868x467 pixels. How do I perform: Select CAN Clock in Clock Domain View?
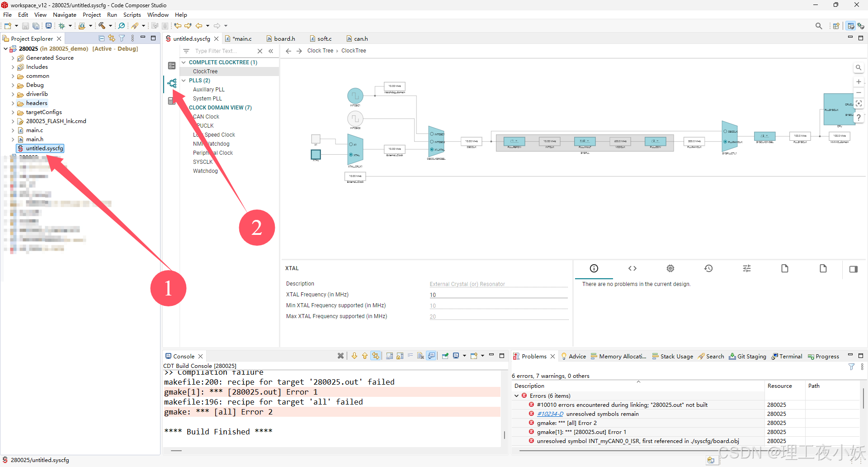[206, 117]
